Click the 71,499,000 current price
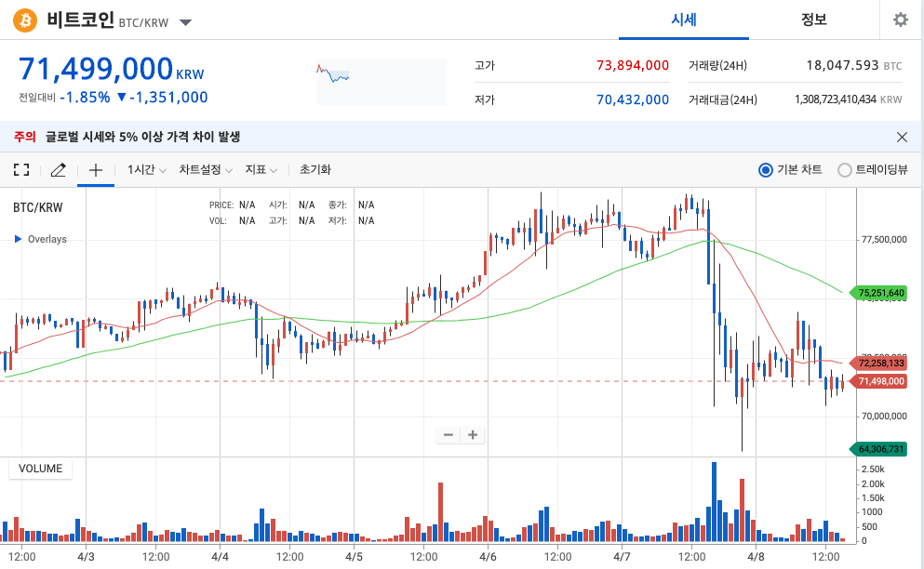The height and width of the screenshot is (569, 924). click(96, 69)
